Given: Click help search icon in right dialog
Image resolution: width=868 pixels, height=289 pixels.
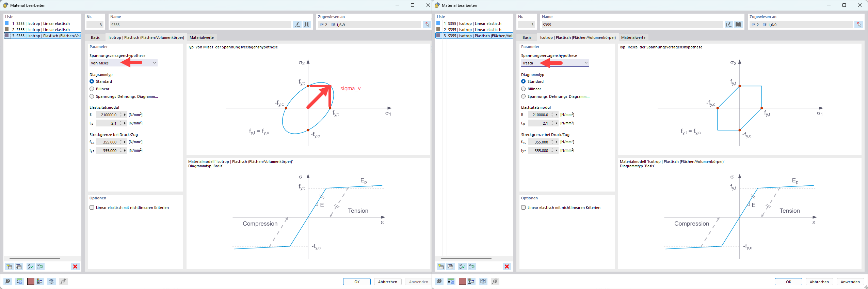Looking at the screenshot, I should coord(439,281).
